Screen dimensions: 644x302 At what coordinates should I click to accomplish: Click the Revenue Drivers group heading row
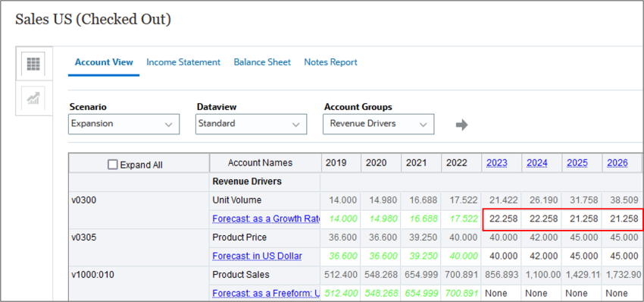pyautogui.click(x=246, y=181)
